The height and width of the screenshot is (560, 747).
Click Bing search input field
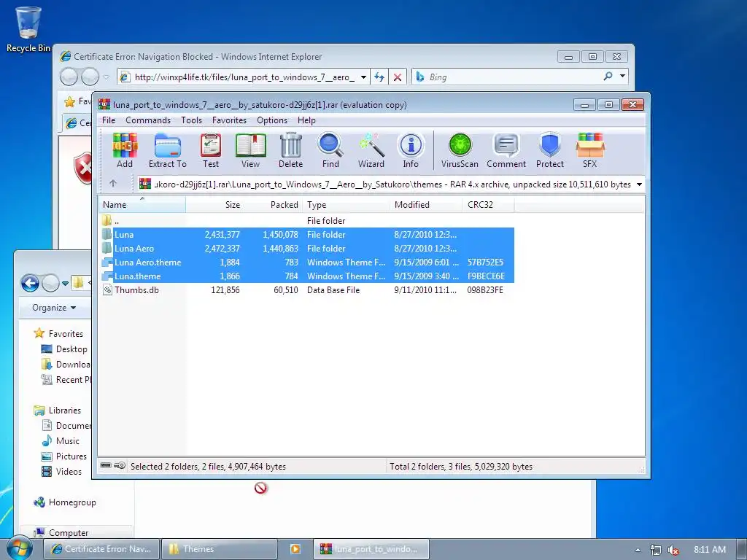[x=512, y=77]
